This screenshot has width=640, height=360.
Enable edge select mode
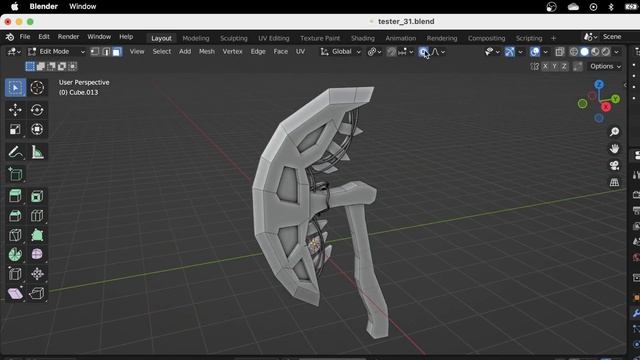(106, 52)
